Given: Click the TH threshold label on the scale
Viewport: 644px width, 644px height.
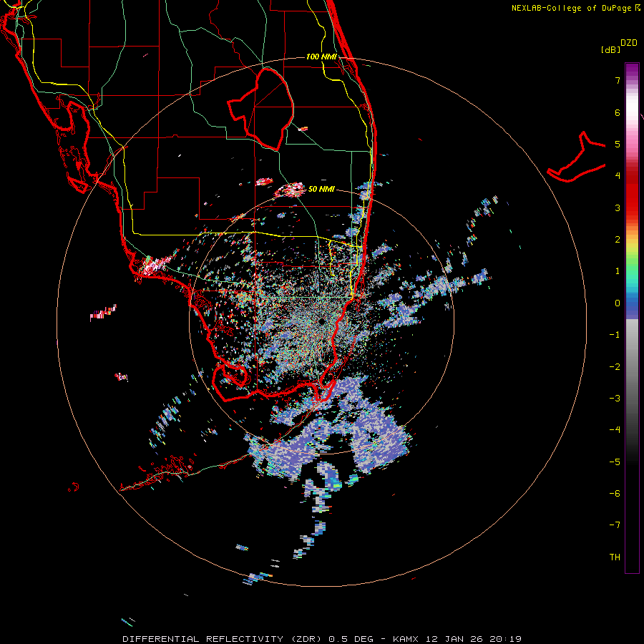Looking at the screenshot, I should coord(615,557).
